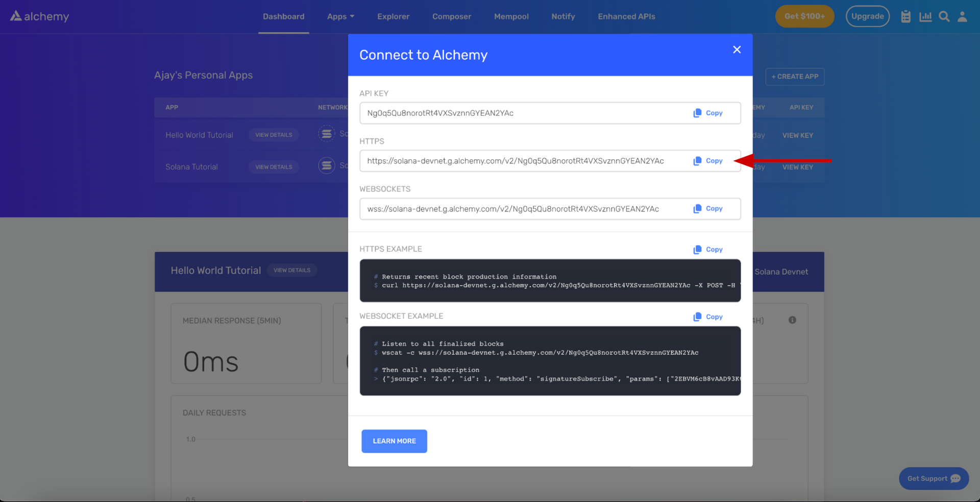Click the Get Support chat button
The width and height of the screenshot is (980, 502).
tap(934, 479)
